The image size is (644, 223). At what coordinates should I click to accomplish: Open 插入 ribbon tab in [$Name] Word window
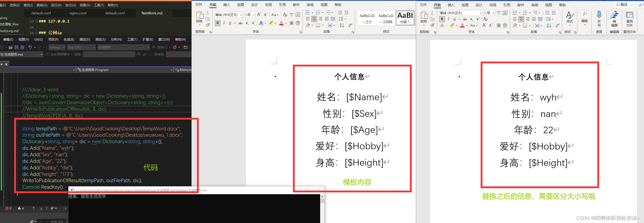[227, 5]
